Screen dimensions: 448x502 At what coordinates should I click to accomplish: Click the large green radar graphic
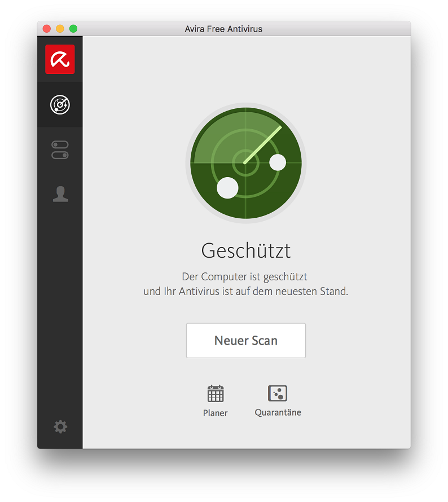tap(246, 163)
